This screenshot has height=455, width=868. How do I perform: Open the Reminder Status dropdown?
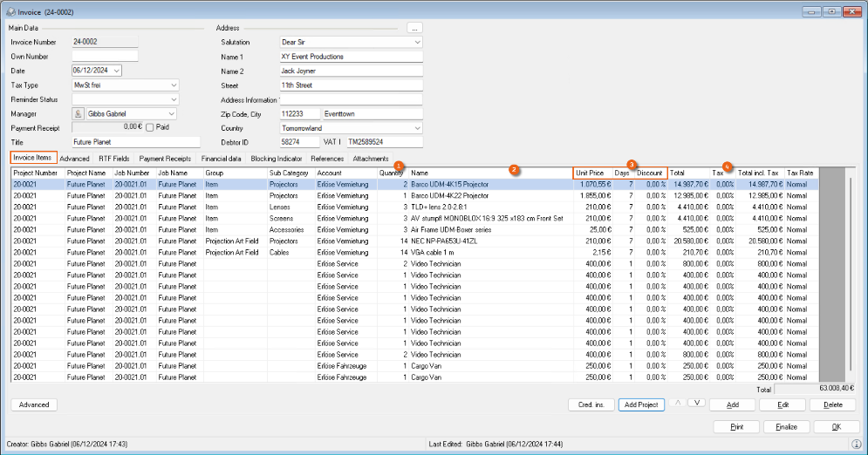click(174, 99)
